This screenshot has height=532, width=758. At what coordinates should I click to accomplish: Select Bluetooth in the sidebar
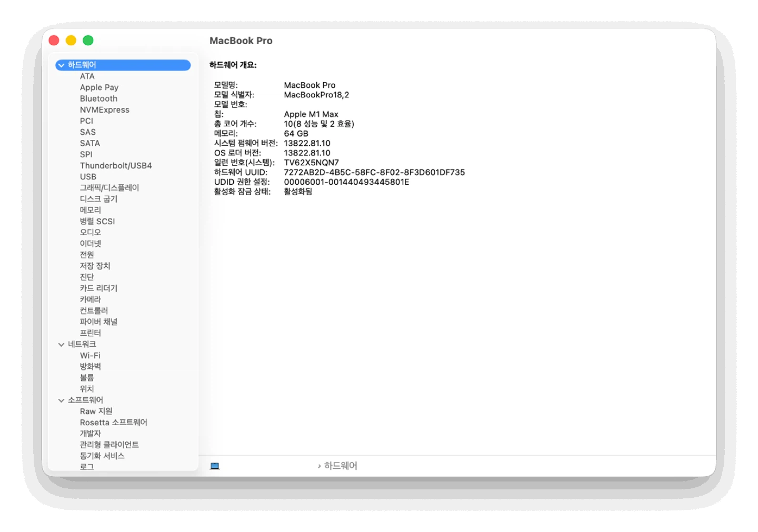98,98
